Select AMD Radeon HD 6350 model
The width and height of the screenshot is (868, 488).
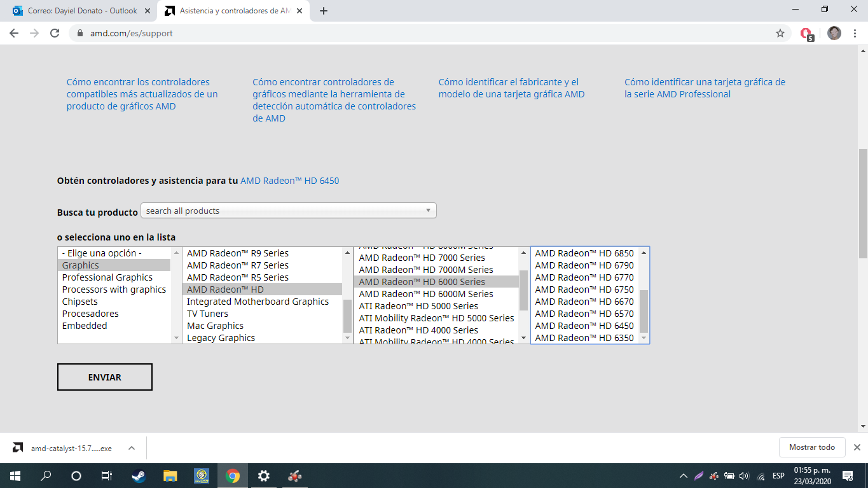pyautogui.click(x=585, y=338)
